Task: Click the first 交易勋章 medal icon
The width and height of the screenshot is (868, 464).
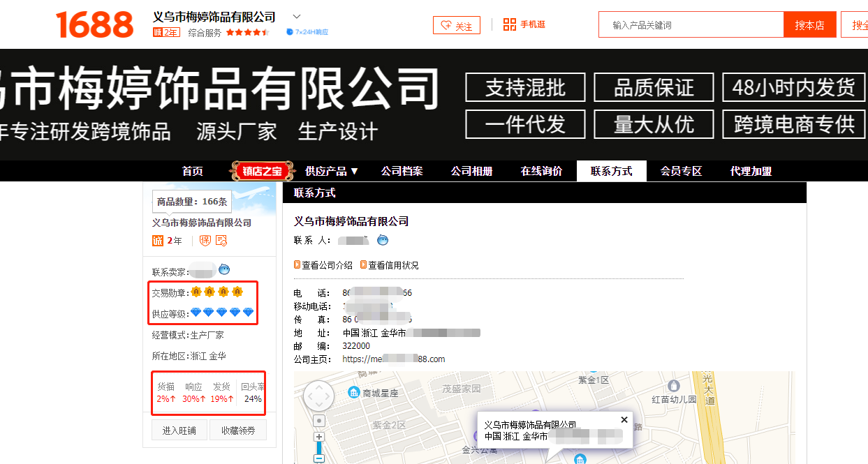Action: (196, 292)
